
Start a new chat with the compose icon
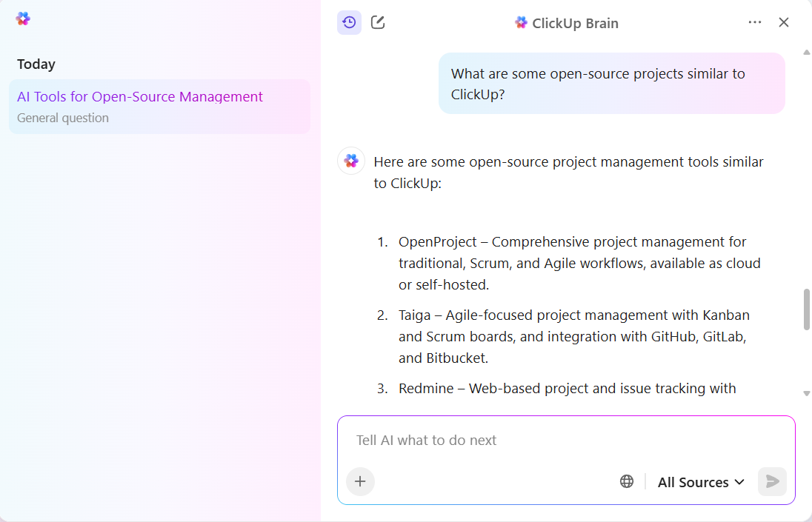click(377, 22)
